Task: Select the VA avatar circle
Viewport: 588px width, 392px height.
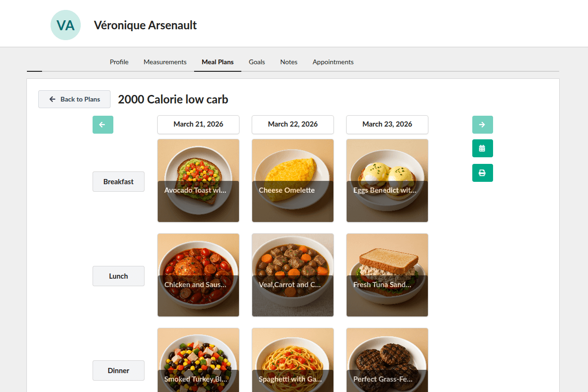Action: [x=66, y=25]
